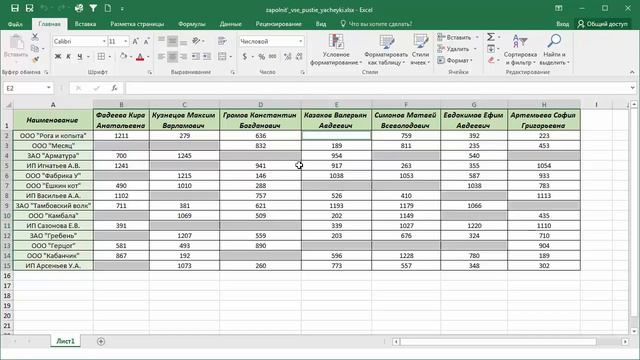The height and width of the screenshot is (360, 640).
Task: Click the Cut scissors icon
Action: click(x=35, y=37)
